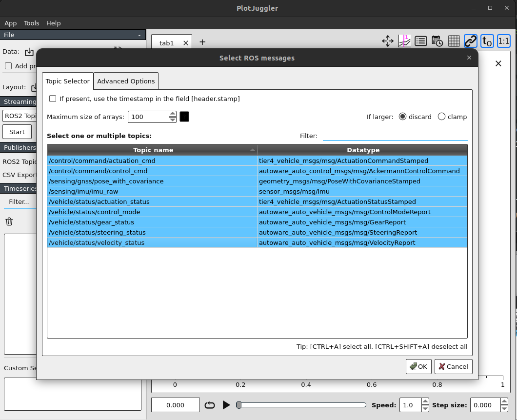Select /vehicle/status/control_mode topic row
Image resolution: width=517 pixels, height=420 pixels.
257,212
